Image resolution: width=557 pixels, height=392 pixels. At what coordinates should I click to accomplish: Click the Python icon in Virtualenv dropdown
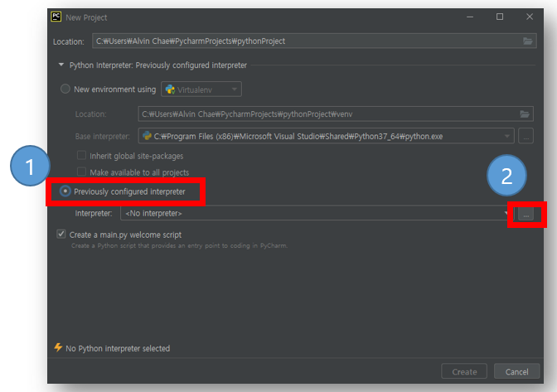[x=171, y=90]
